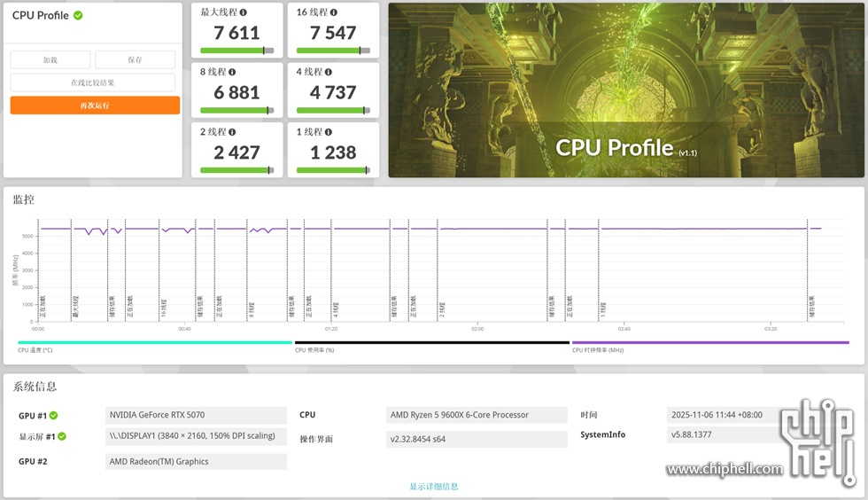Click the orange 再次运行 button

pos(95,105)
